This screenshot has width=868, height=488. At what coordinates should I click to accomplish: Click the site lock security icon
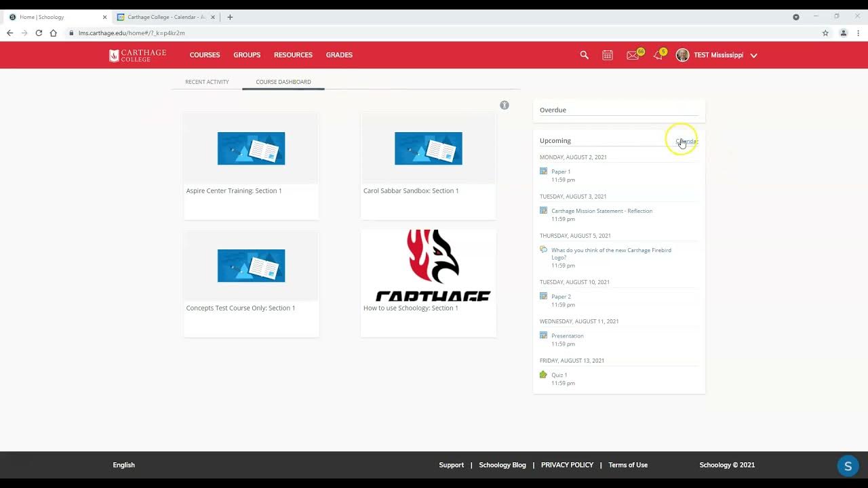tap(71, 33)
